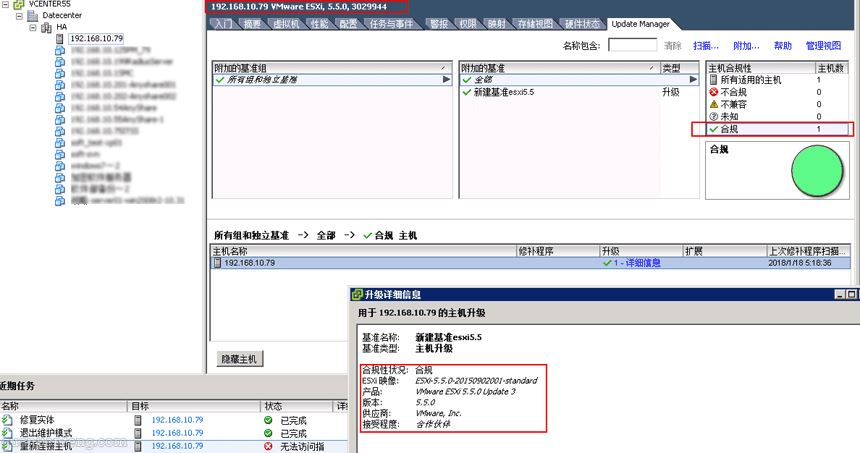Open the 摘要 tab
Screen dimensions: 860x453
(x=252, y=24)
